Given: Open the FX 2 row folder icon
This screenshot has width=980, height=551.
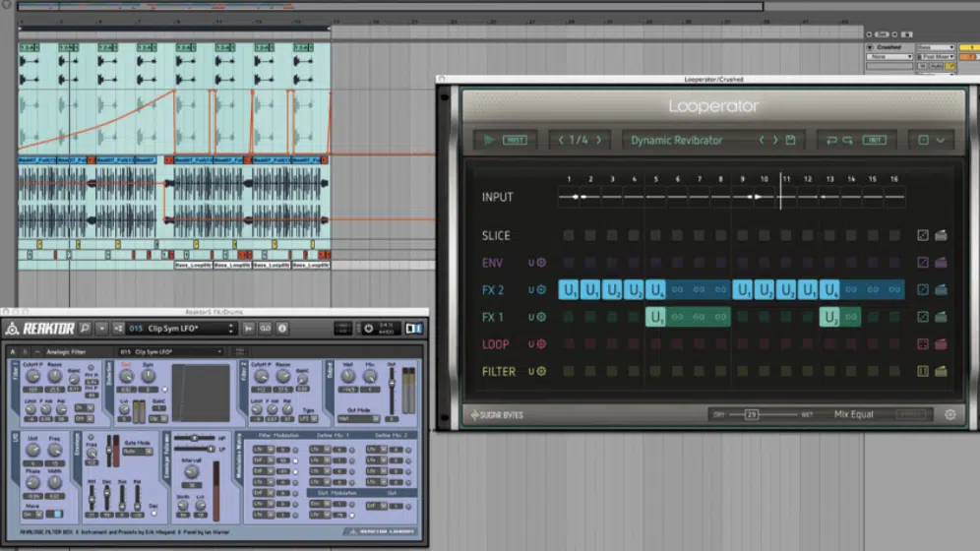Looking at the screenshot, I should (x=941, y=289).
